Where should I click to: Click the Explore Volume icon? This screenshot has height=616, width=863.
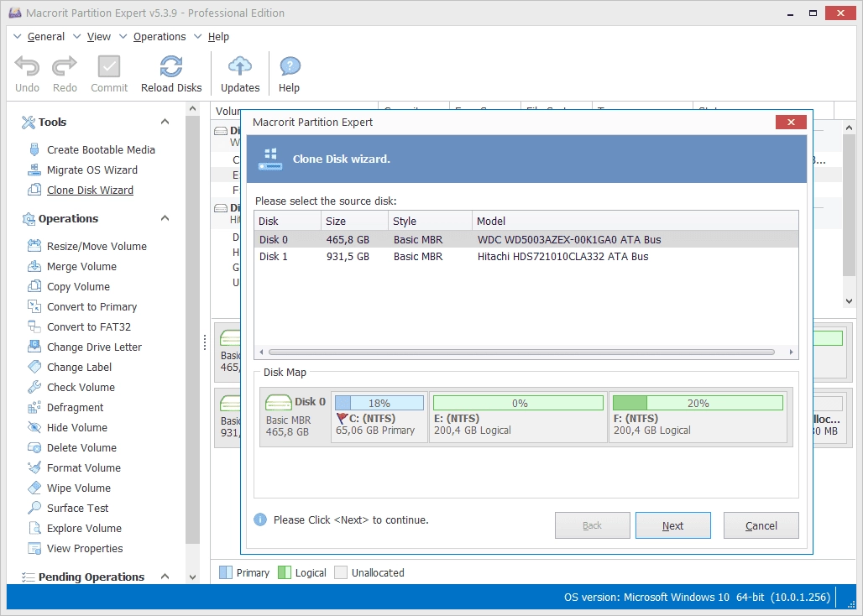click(x=34, y=528)
